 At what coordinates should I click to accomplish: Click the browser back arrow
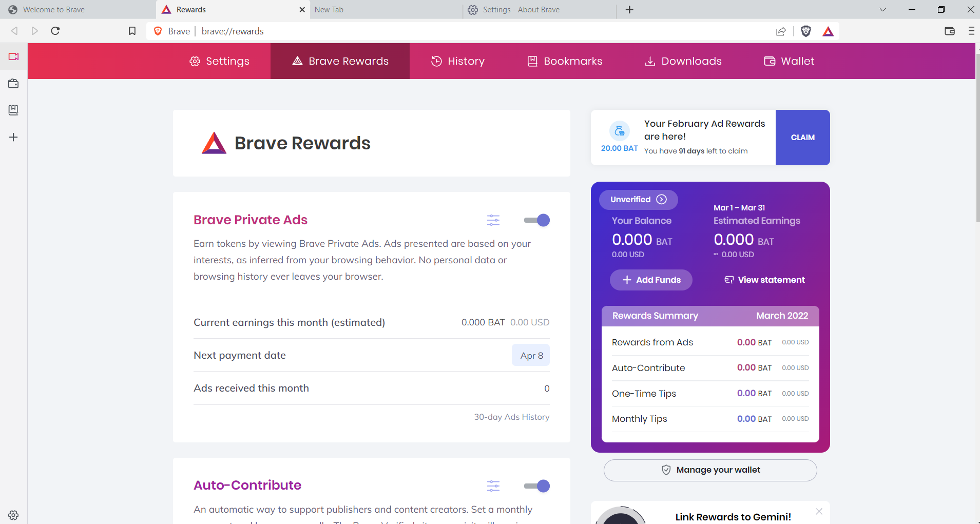tap(14, 31)
